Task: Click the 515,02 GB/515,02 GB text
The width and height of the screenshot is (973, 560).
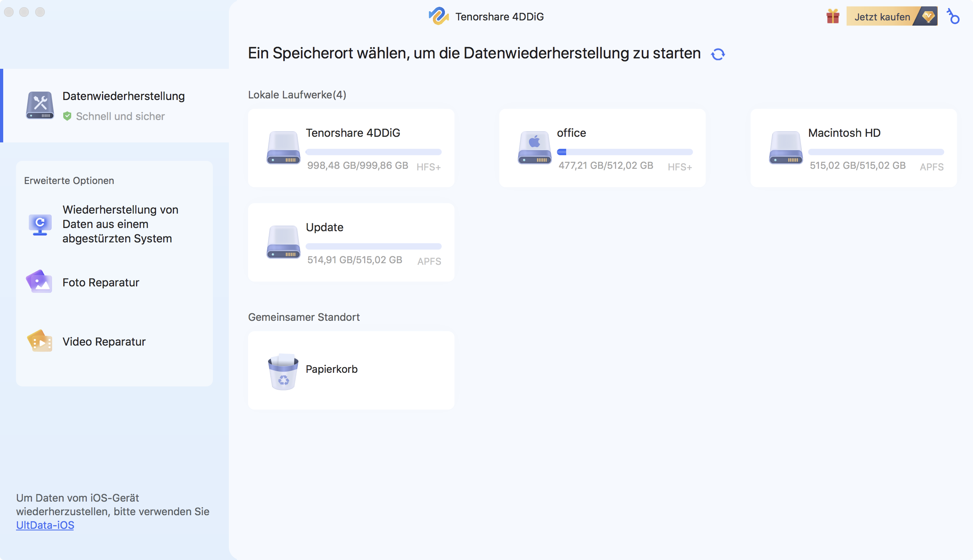Action: (x=858, y=166)
